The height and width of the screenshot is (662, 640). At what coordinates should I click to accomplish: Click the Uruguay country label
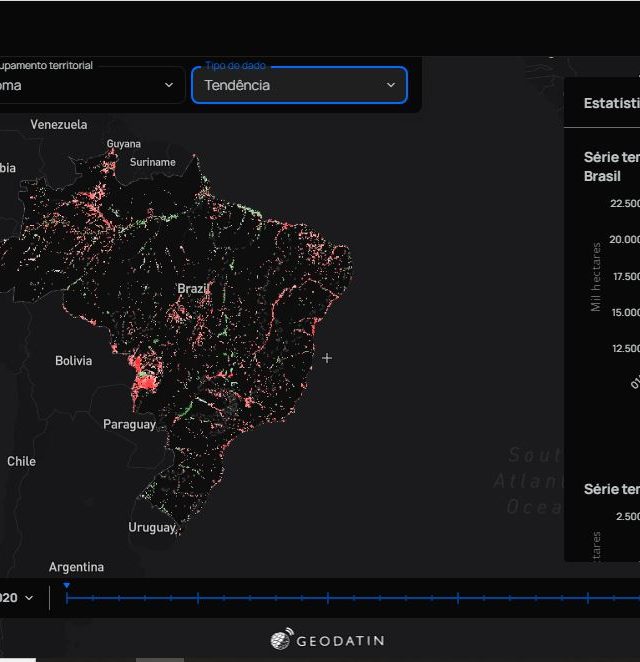point(151,527)
